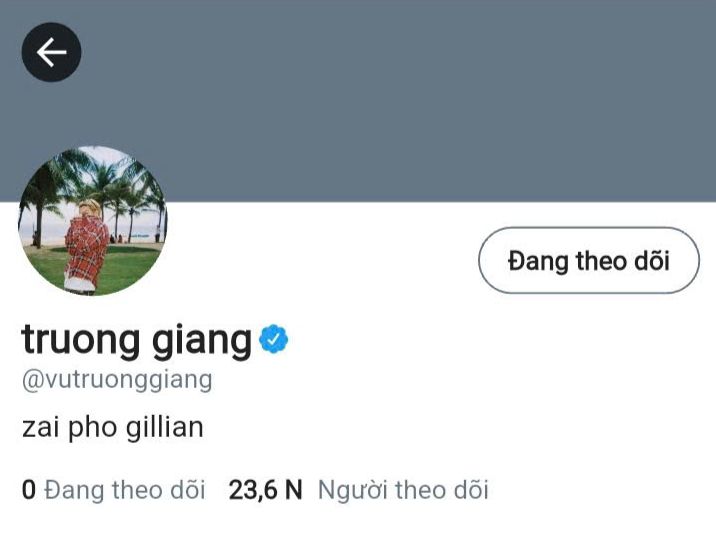The width and height of the screenshot is (716, 540).
Task: Click the Người theo dõi label
Action: pyautogui.click(x=403, y=490)
